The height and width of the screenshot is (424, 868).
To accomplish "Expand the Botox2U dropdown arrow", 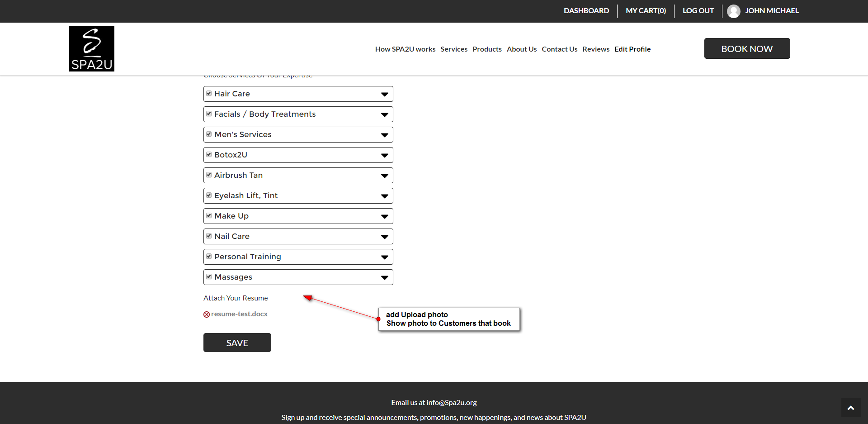I will pos(385,156).
